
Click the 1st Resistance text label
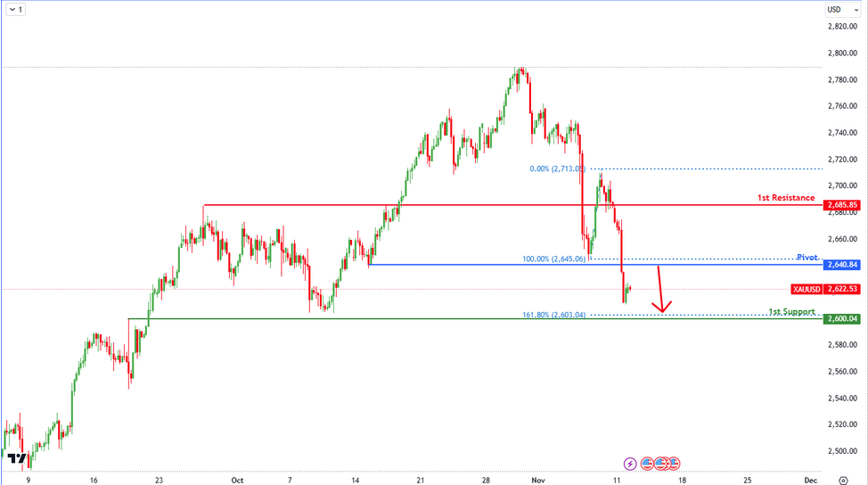pyautogui.click(x=786, y=198)
